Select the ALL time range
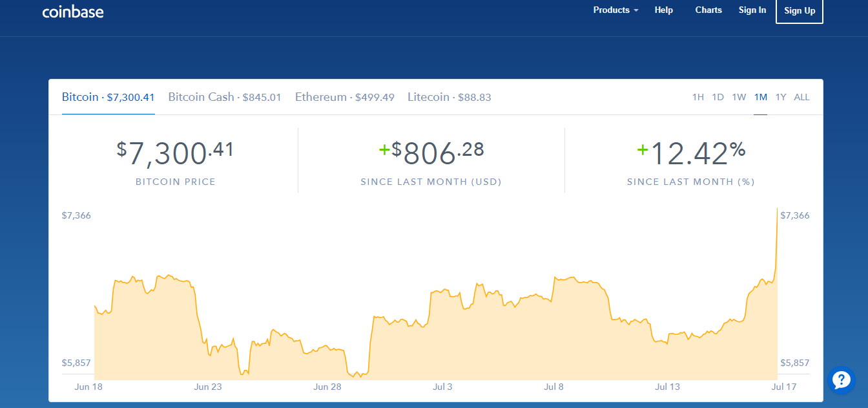 [x=801, y=97]
